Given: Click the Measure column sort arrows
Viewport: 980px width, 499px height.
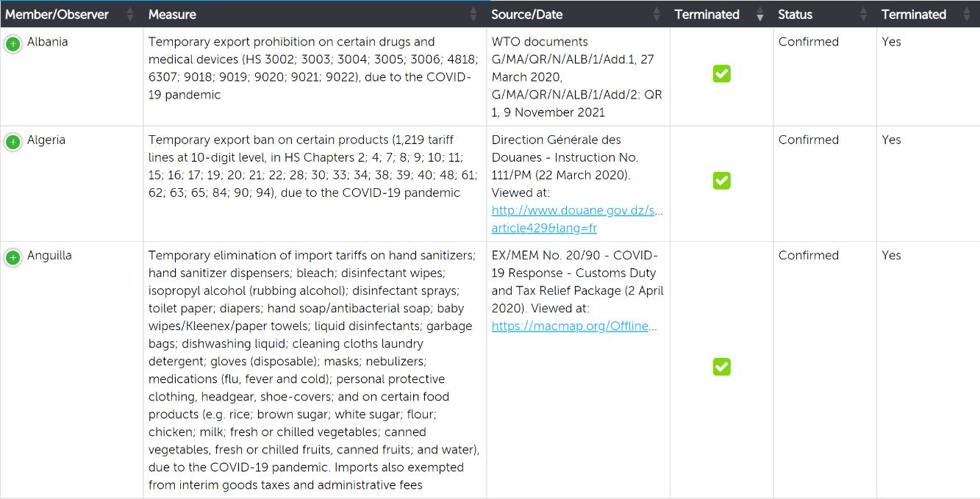Looking at the screenshot, I should pyautogui.click(x=473, y=14).
